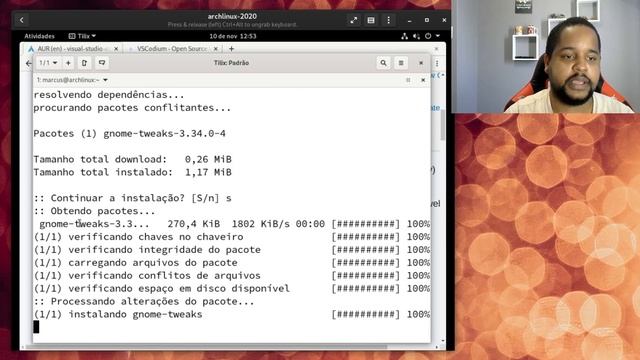Click the line '(1/1) verificando chaves no chaveiro'
This screenshot has width=640, height=360.
[138, 237]
